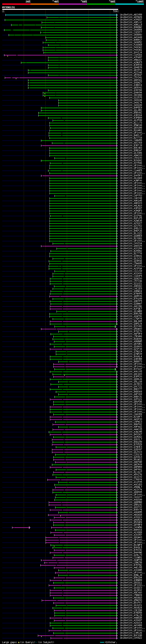Click the UniRef100_C6P753 entry
Viewport: 146px width, 644px height.
click(x=131, y=196)
